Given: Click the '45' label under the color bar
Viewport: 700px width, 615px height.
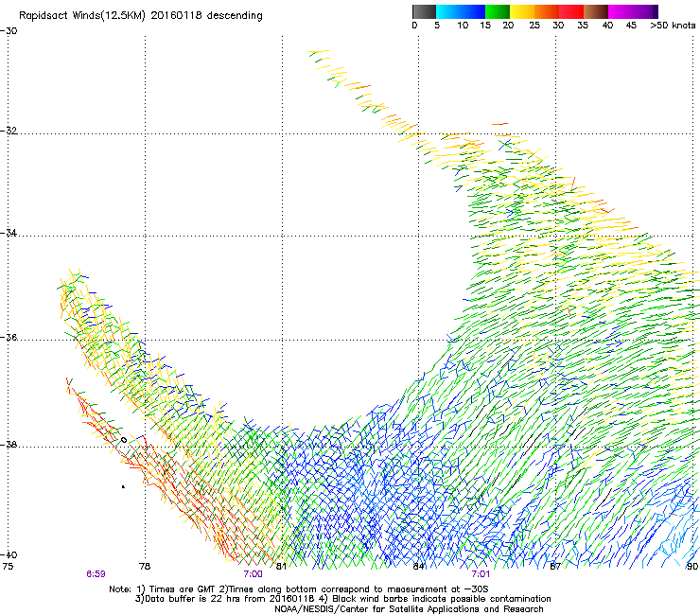Looking at the screenshot, I should (x=631, y=26).
